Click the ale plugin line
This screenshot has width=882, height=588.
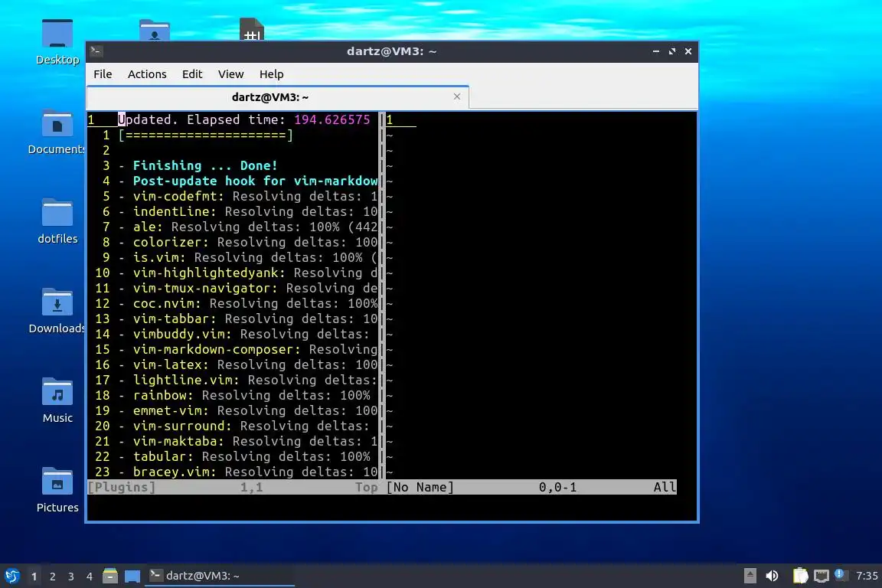(247, 227)
